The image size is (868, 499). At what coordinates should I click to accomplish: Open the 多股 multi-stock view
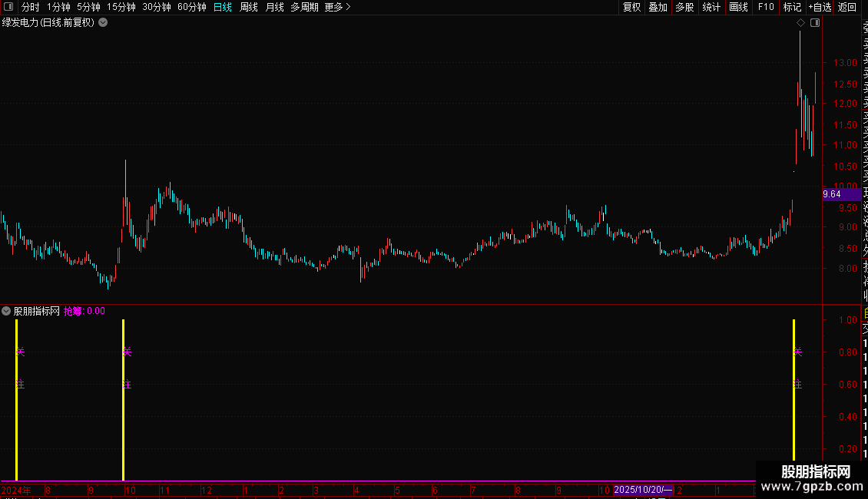pos(684,7)
